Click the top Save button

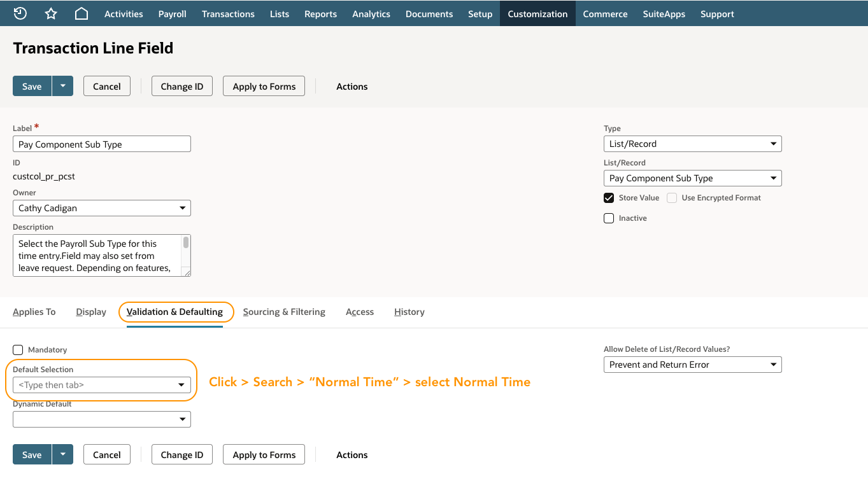pos(32,86)
